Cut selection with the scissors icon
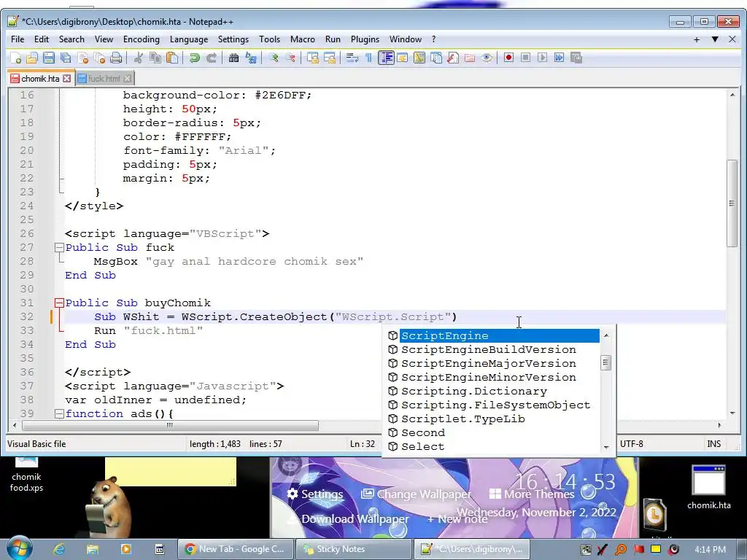747x560 pixels. coord(139,58)
